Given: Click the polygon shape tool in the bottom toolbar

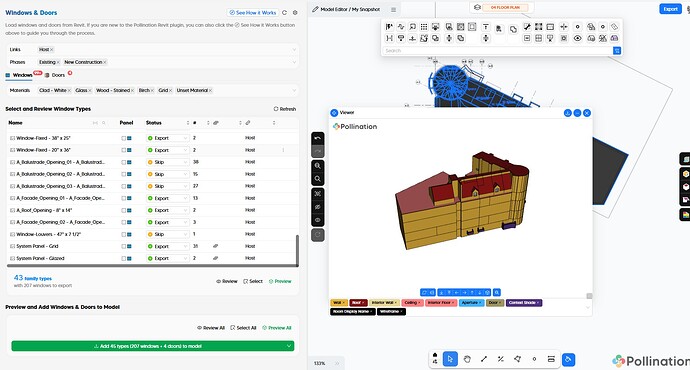Looking at the screenshot, I should [x=518, y=359].
